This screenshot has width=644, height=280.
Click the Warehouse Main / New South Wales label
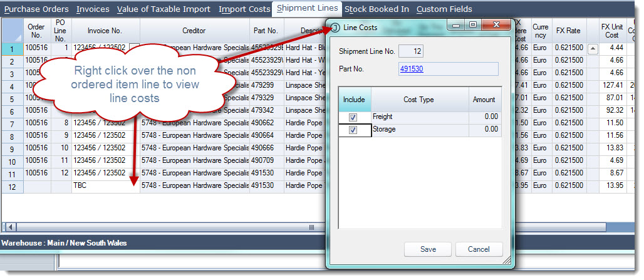coord(64,243)
